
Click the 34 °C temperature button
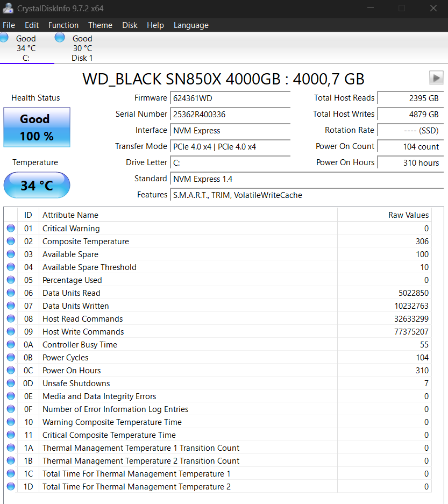[37, 185]
